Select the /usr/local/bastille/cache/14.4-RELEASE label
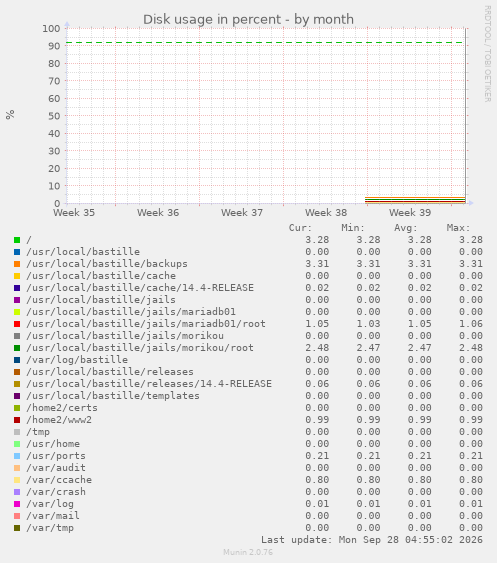 140,288
